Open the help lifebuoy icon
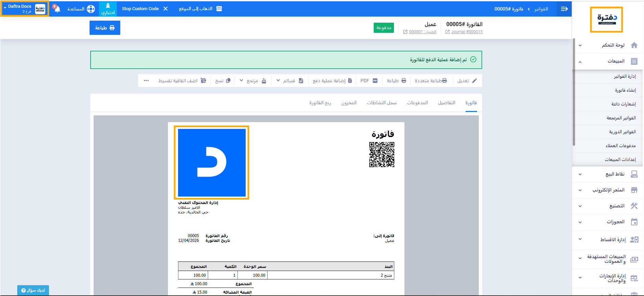644x296 pixels. pyautogui.click(x=91, y=9)
